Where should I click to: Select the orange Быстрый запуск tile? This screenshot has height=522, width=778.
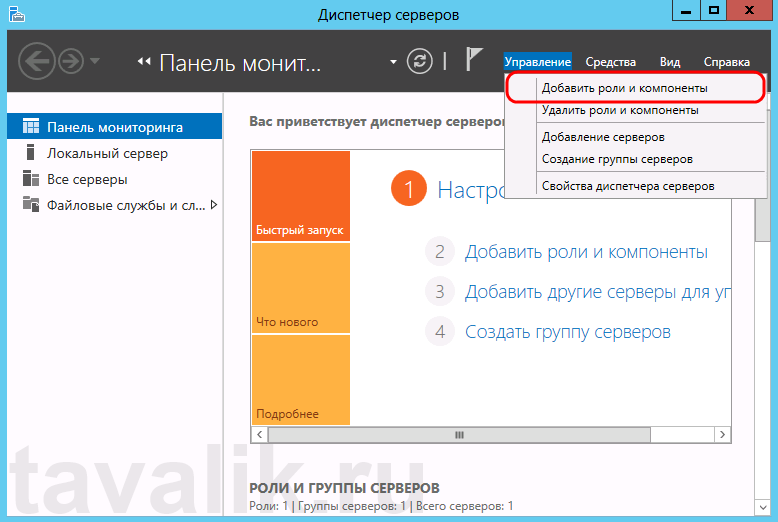(300, 196)
